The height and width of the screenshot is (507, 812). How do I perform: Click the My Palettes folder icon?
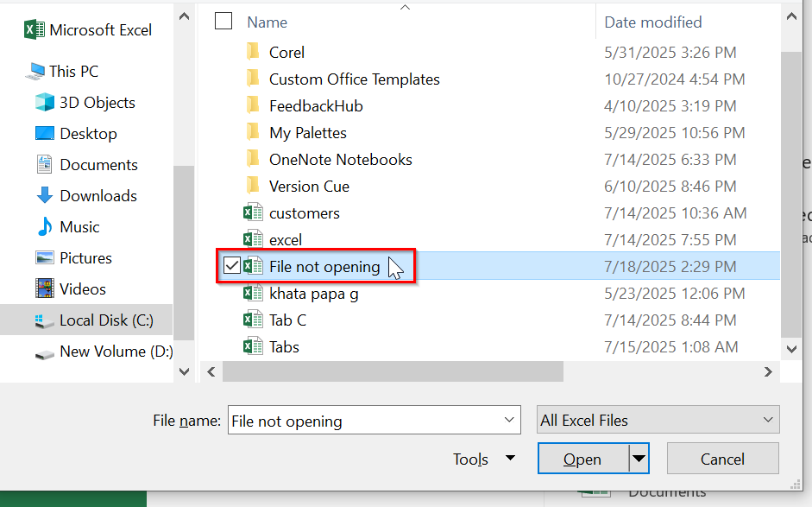(x=253, y=132)
